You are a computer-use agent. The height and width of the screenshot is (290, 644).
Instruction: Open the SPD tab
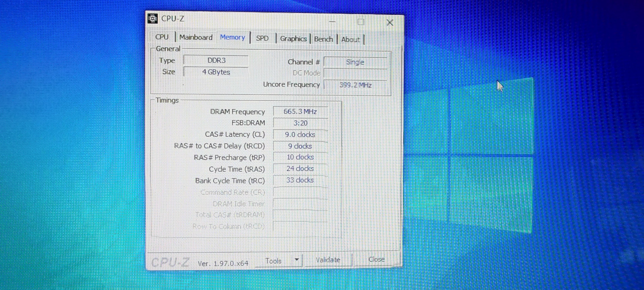pyautogui.click(x=262, y=38)
